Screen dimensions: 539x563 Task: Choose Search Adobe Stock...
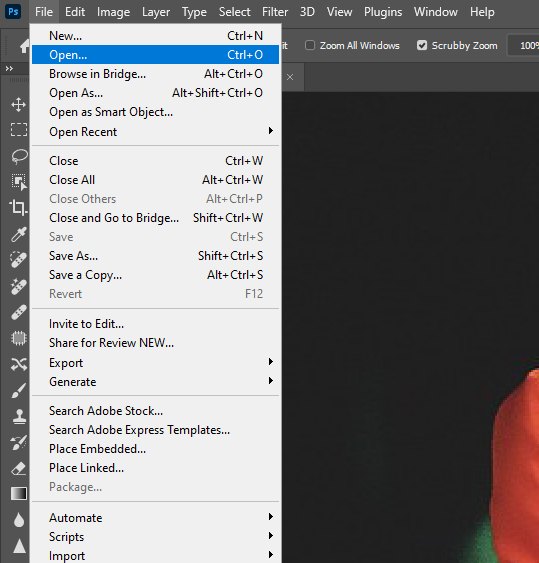point(155,411)
